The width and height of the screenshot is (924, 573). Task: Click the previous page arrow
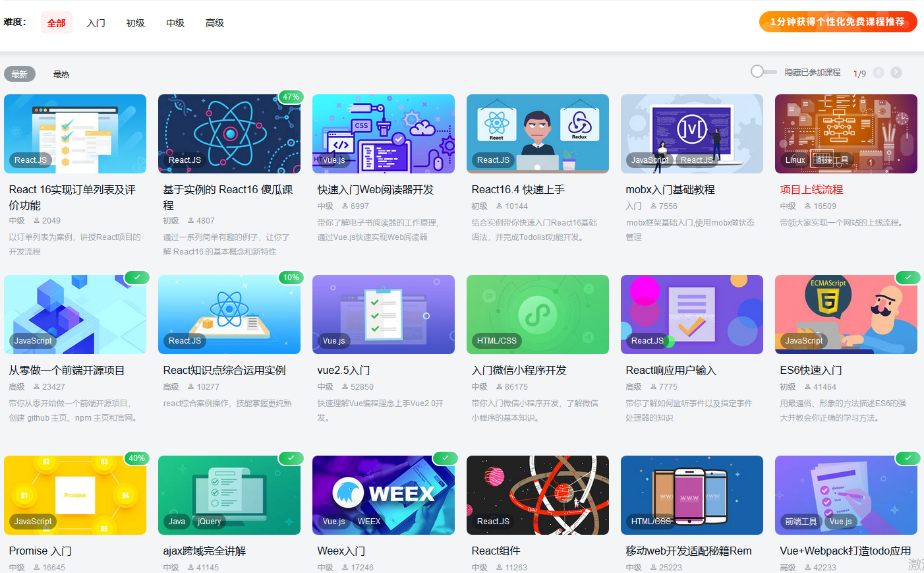(x=879, y=73)
